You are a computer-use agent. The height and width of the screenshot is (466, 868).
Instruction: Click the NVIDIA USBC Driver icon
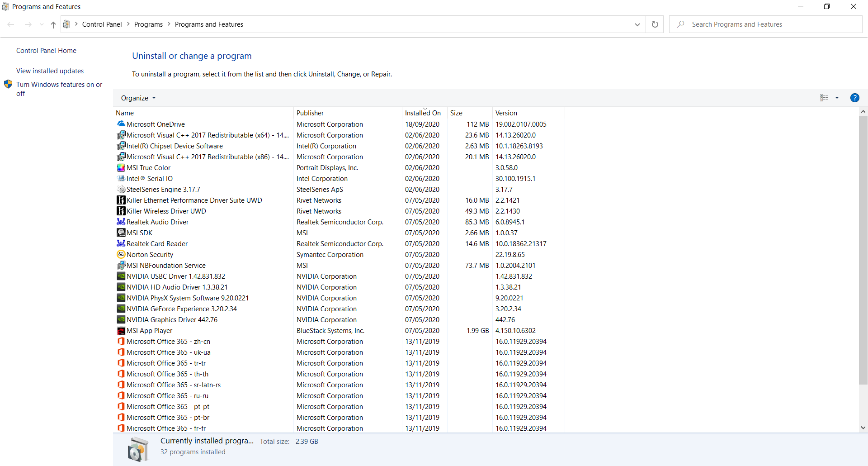coord(121,276)
